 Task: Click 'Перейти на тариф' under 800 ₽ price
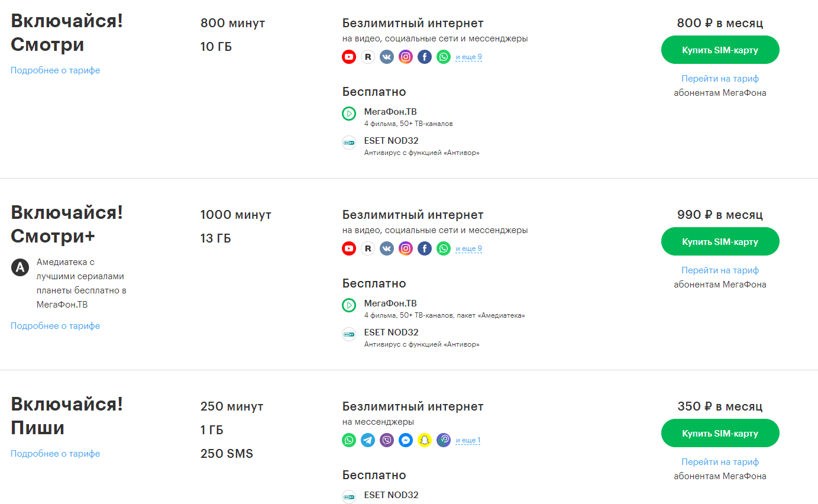720,79
